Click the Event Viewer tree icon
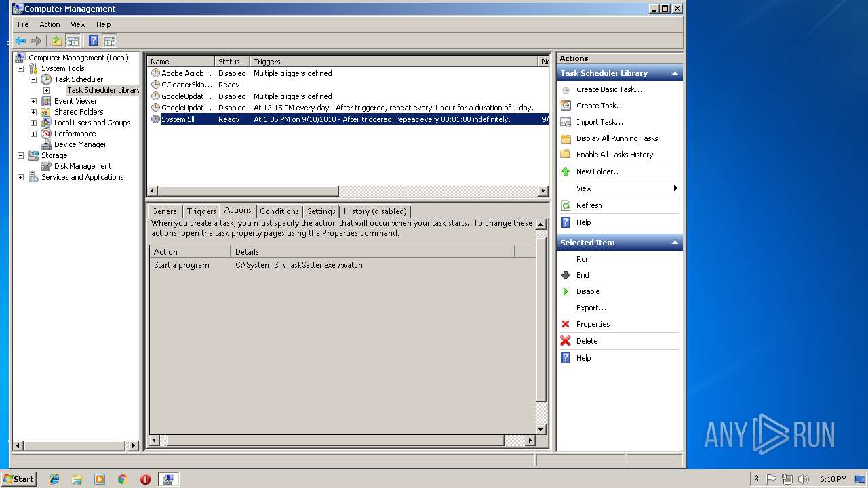This screenshot has width=868, height=488. click(46, 101)
